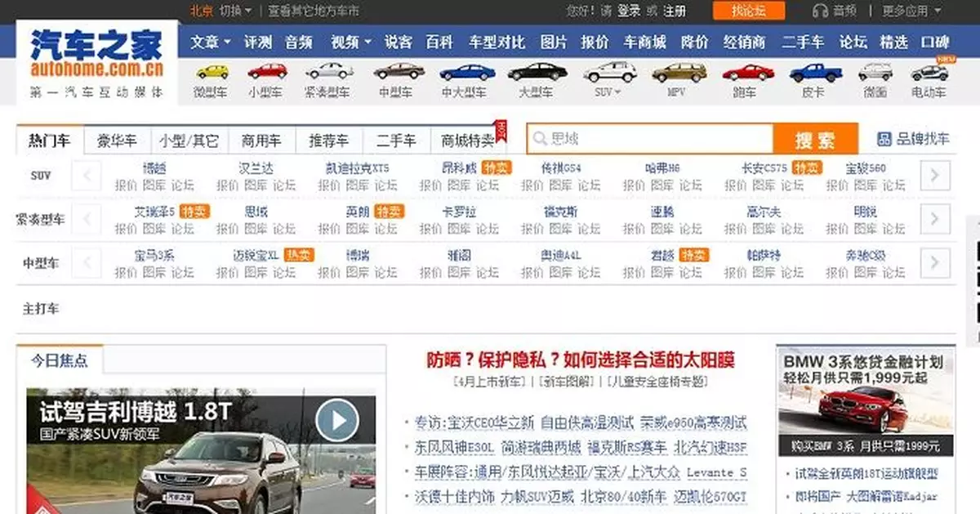Open the BMW 3系 finance ad banner
Screen dimensions: 980x514
(866, 403)
